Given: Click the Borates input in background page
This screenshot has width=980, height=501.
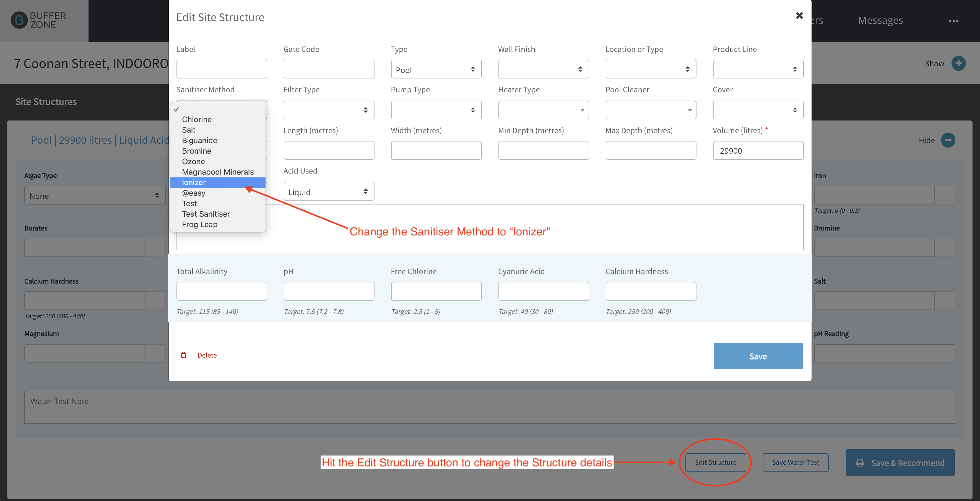Looking at the screenshot, I should 85,248.
